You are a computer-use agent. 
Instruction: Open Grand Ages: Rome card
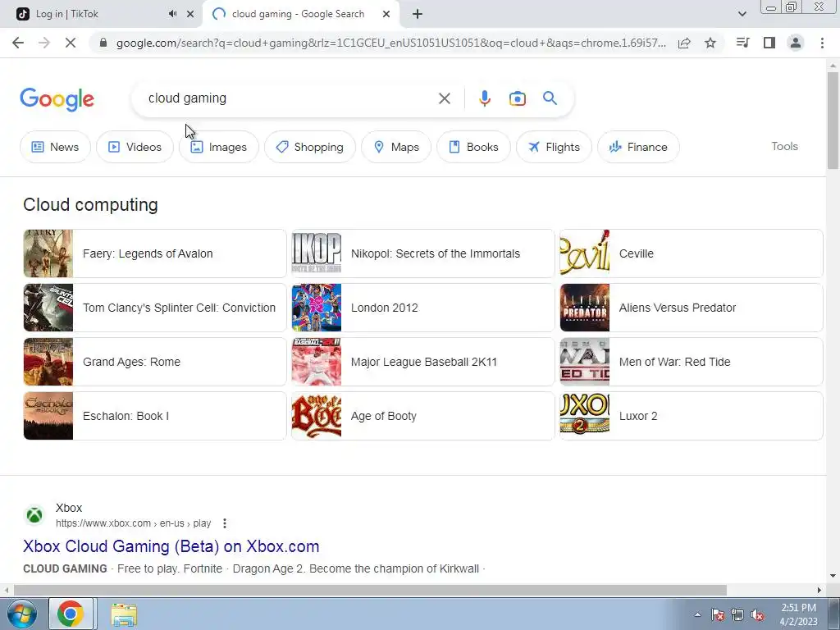[155, 362]
